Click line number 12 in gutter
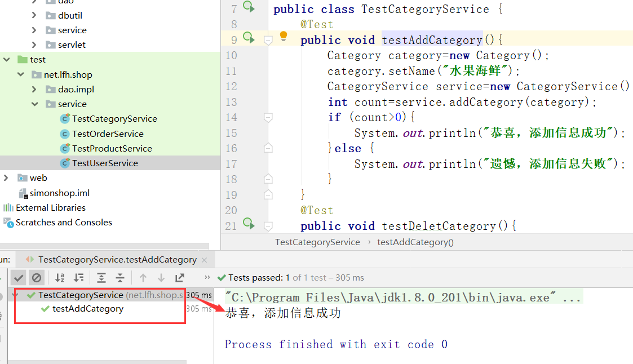Screen dimensions: 633x364 tap(231, 86)
